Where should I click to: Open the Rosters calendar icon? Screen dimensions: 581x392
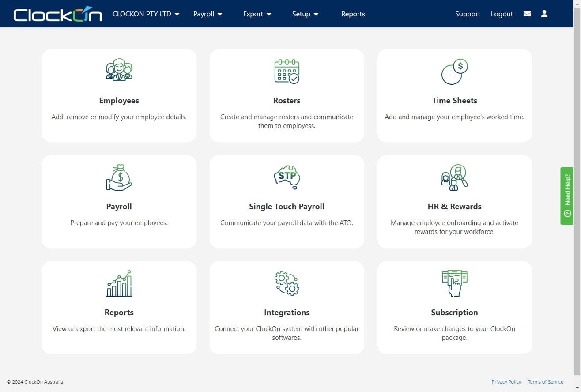(x=287, y=71)
